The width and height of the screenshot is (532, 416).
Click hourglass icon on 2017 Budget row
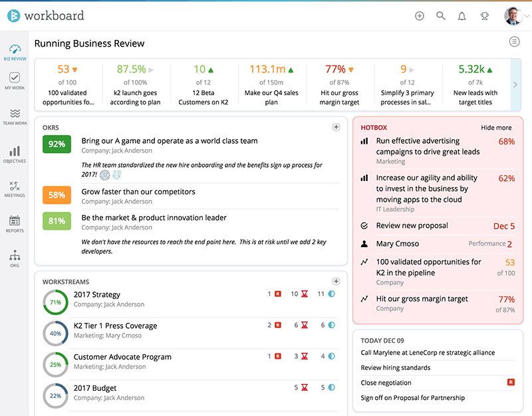[x=305, y=387]
